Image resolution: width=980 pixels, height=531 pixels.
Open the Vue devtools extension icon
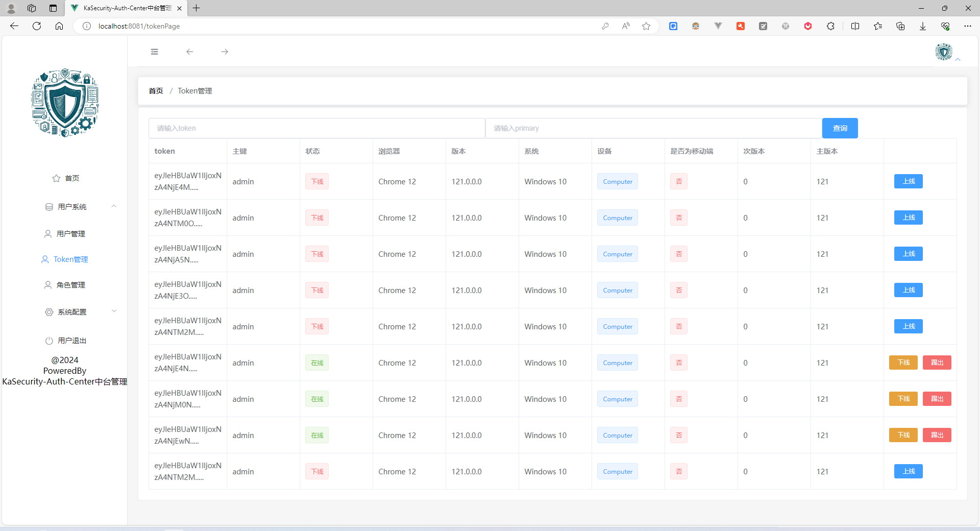click(x=718, y=26)
